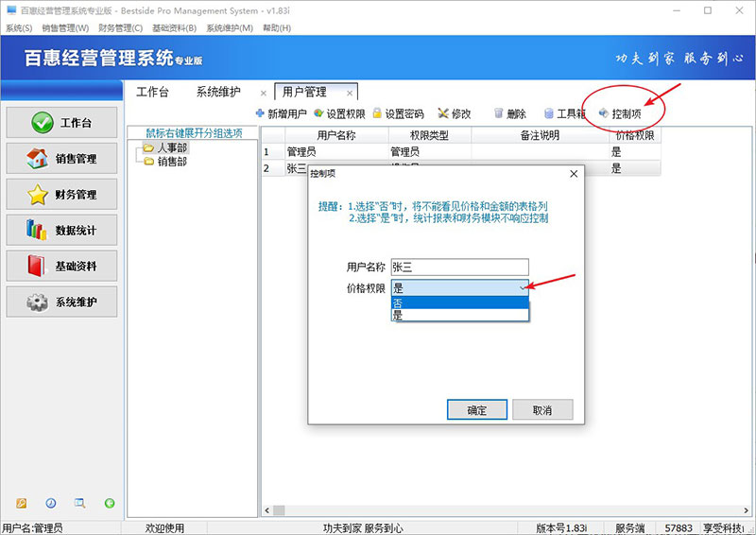Click the 新增用户 toolbar icon

[260, 113]
